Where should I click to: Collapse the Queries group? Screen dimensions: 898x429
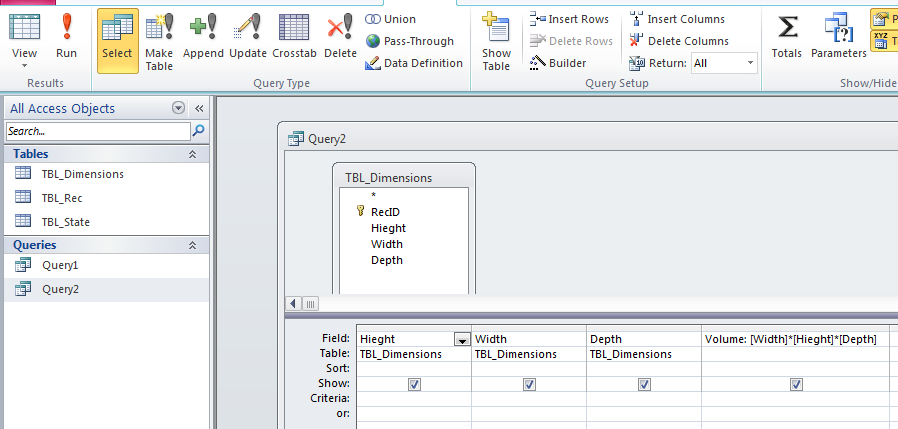[x=192, y=245]
